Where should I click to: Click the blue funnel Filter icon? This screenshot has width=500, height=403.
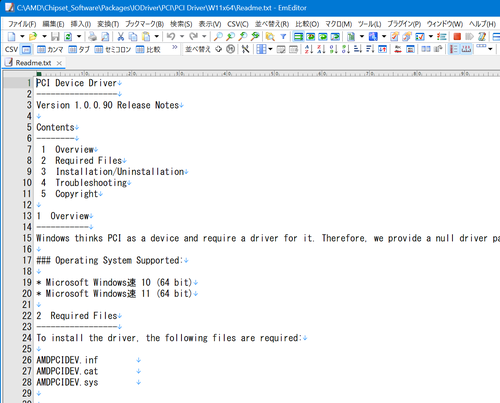point(283,36)
